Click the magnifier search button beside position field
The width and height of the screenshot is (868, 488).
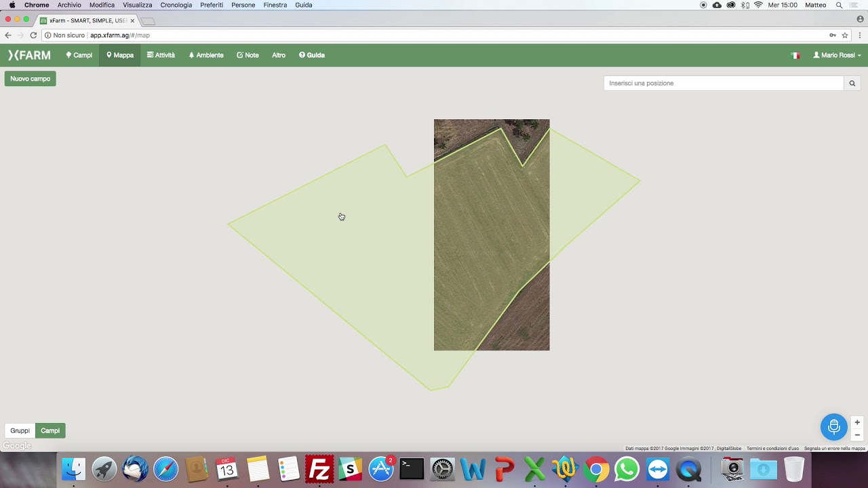tap(853, 83)
